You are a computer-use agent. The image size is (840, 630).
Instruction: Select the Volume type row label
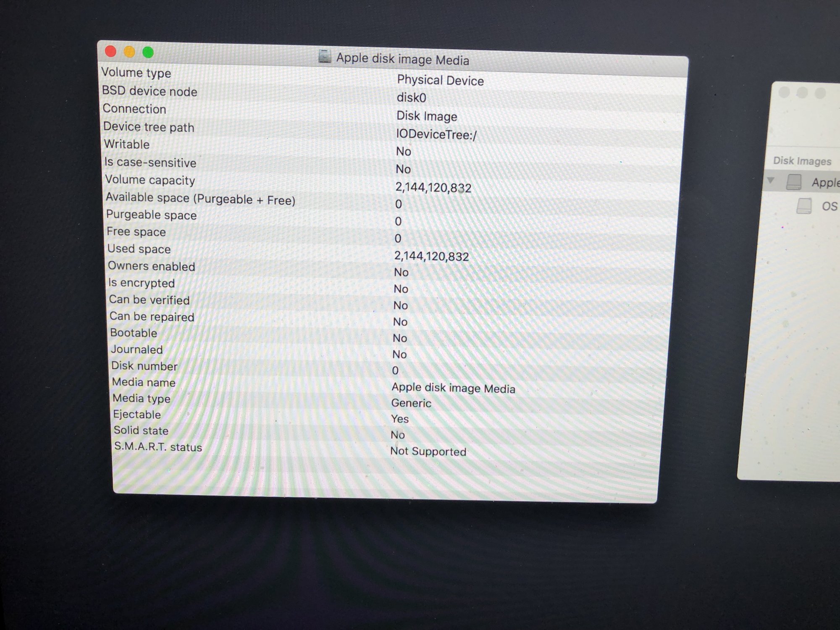(x=136, y=73)
